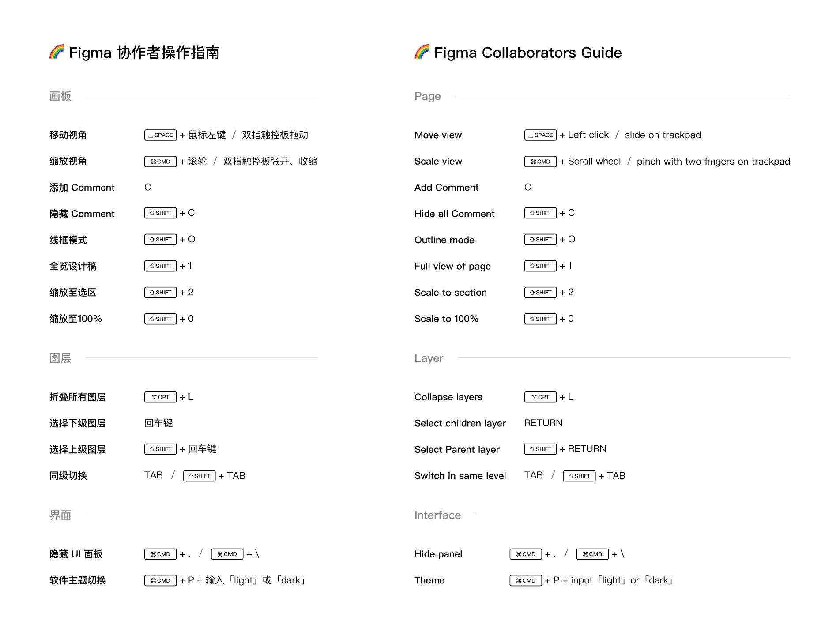The width and height of the screenshot is (840, 628).
Task: Click the CMD key badge in Theme row
Action: click(x=526, y=581)
